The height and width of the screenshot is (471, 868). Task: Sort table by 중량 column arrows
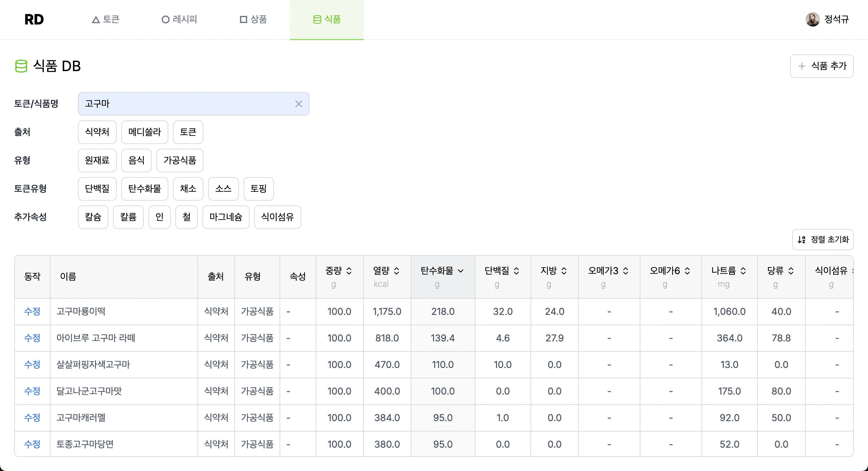349,271
